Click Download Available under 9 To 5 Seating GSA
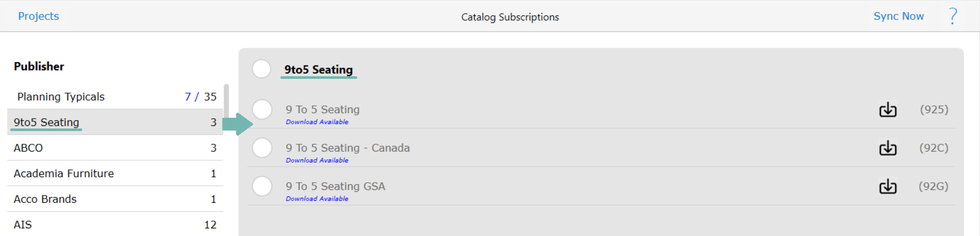 (x=317, y=199)
